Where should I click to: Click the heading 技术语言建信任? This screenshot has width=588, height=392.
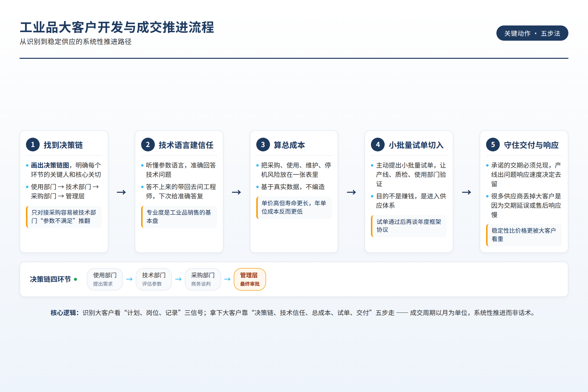coord(186,145)
